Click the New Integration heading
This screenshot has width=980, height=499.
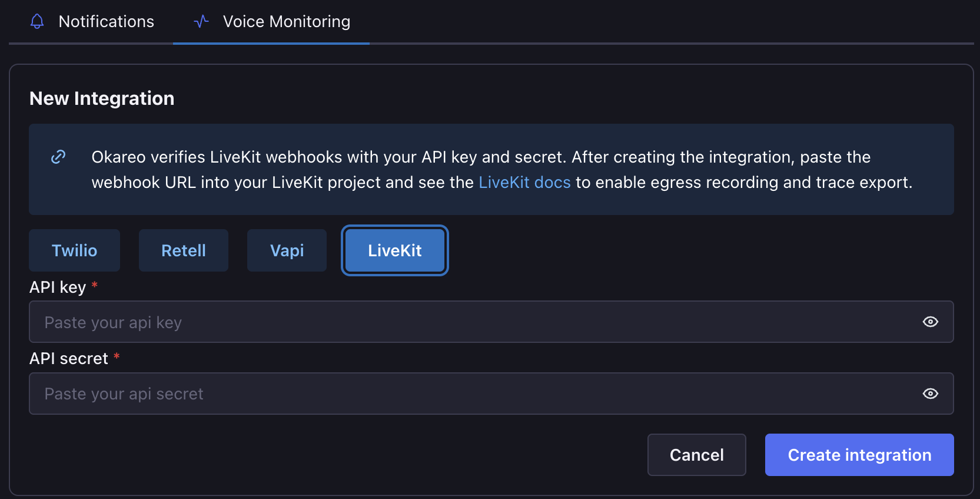pos(102,98)
